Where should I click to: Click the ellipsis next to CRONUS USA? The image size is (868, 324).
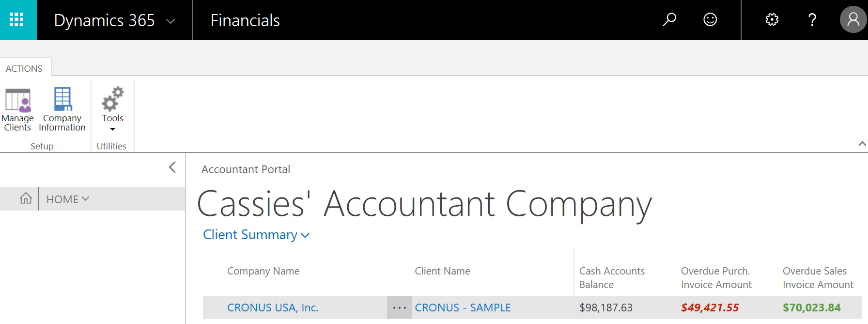pos(399,307)
